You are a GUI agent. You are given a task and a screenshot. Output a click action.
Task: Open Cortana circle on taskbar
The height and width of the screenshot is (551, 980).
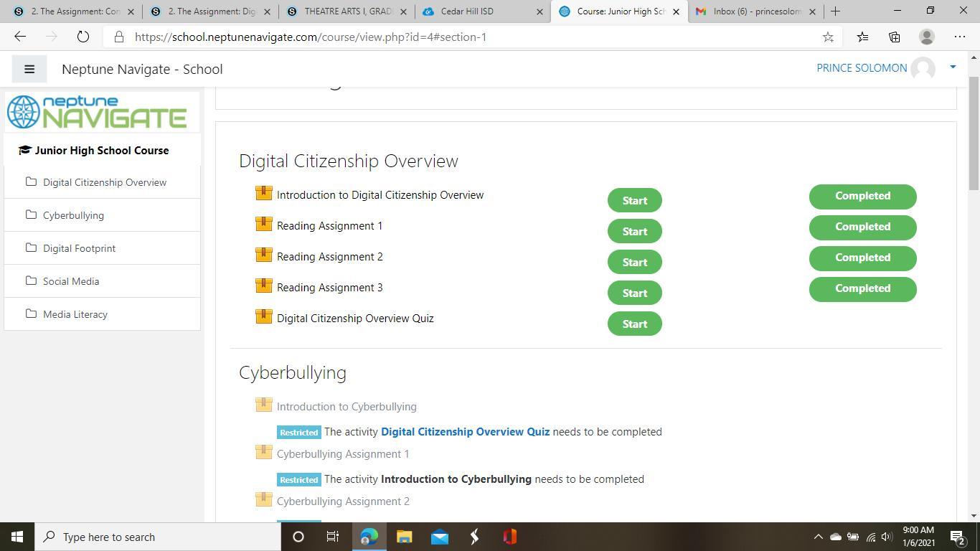pyautogui.click(x=298, y=537)
